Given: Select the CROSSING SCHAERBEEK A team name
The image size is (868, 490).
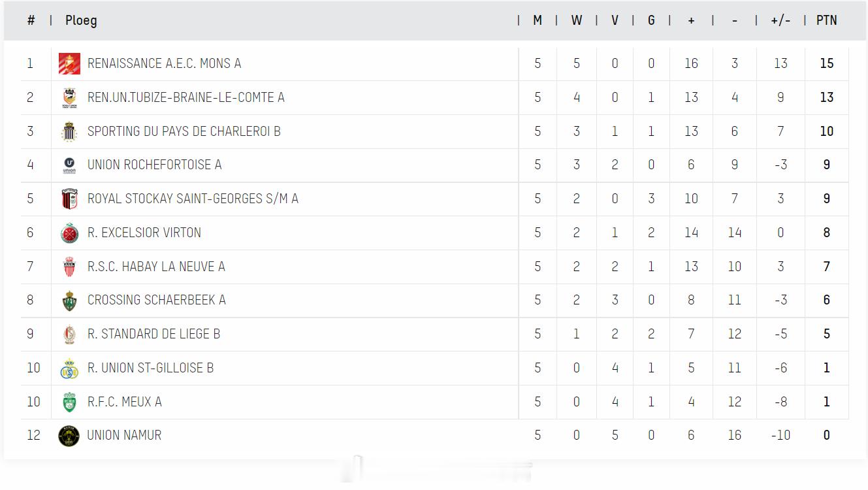Looking at the screenshot, I should (157, 300).
